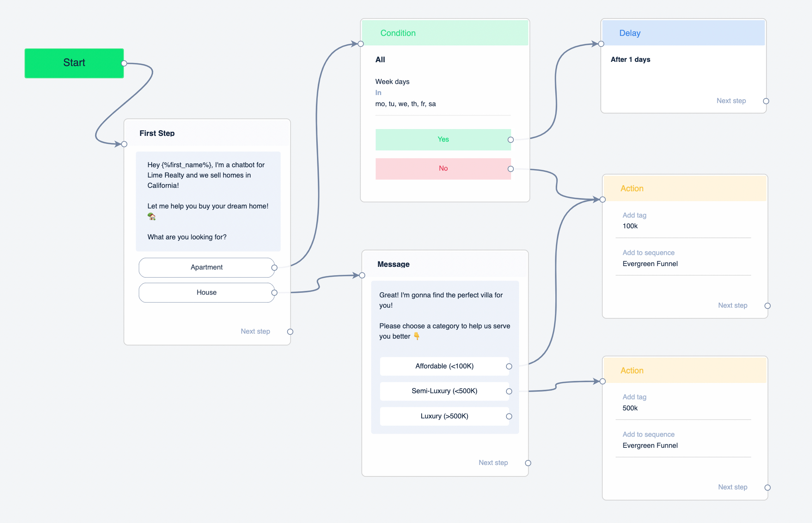Click the Message block's Next step connector
This screenshot has width=812, height=523.
coord(528,463)
